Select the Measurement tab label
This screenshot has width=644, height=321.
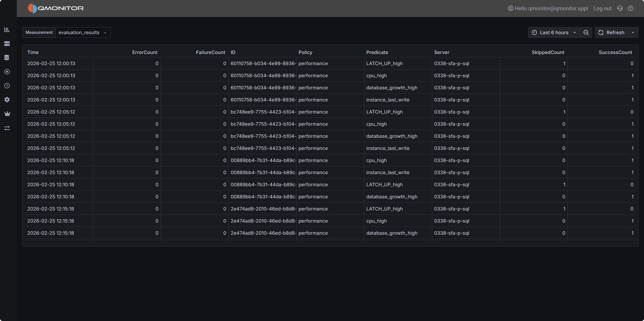[39, 32]
